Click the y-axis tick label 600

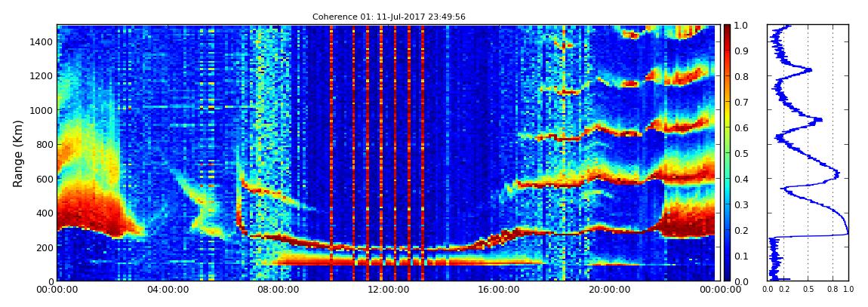pyautogui.click(x=45, y=180)
